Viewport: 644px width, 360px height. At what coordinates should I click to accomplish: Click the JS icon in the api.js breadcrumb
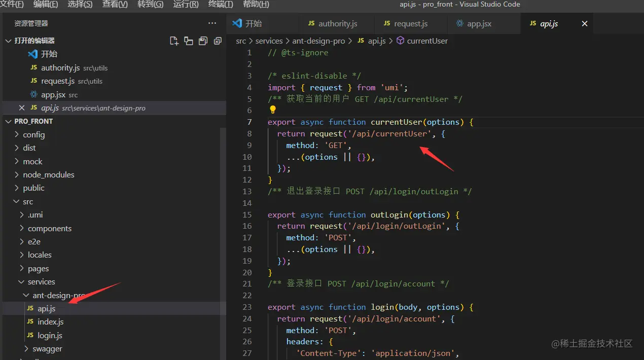tap(361, 41)
